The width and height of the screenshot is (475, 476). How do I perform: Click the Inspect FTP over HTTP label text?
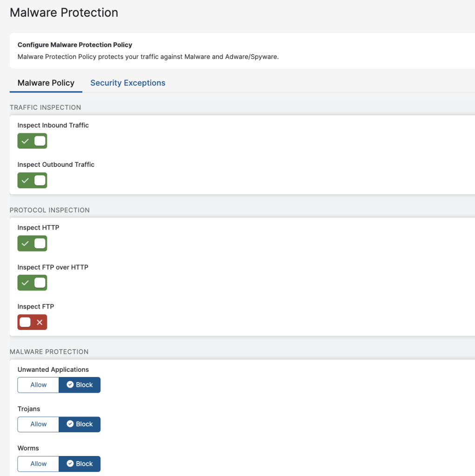[53, 267]
